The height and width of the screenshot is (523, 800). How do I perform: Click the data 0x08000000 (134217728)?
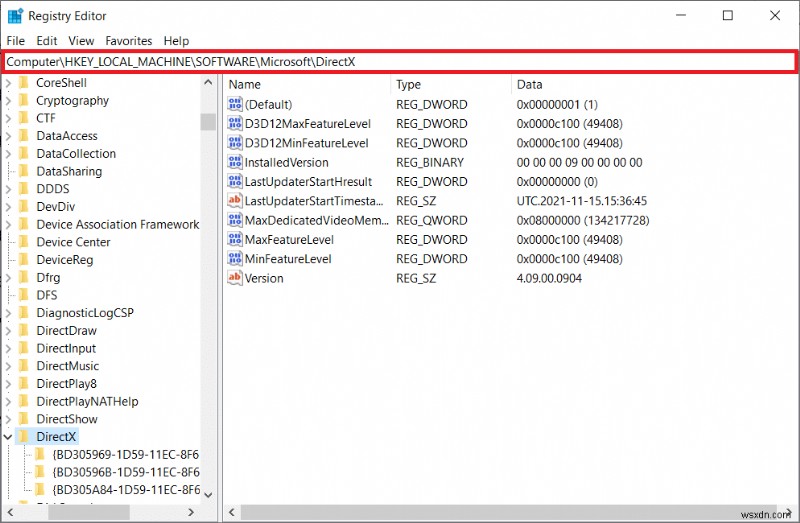(x=583, y=220)
